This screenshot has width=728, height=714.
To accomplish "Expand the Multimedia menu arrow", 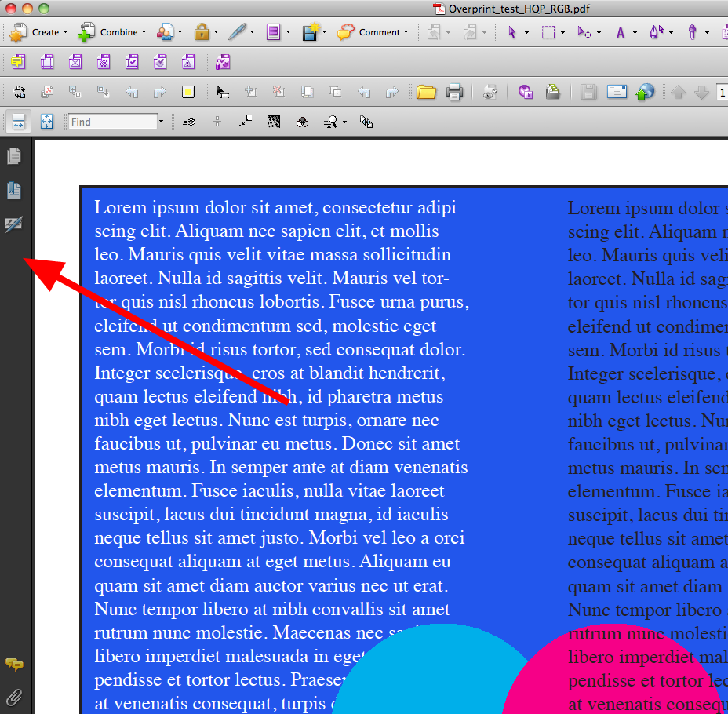I will click(324, 32).
